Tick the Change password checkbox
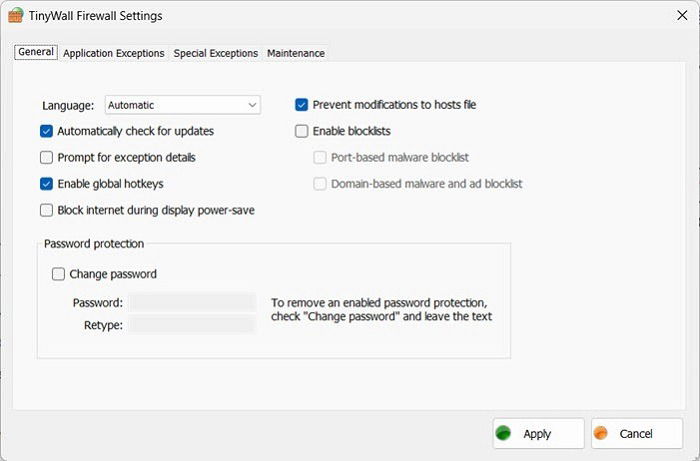700x461 pixels. tap(58, 274)
